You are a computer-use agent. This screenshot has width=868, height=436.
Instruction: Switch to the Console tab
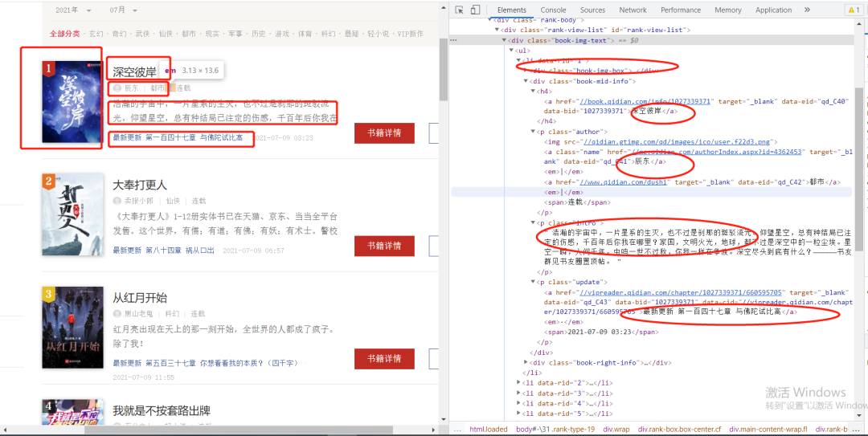tap(553, 10)
